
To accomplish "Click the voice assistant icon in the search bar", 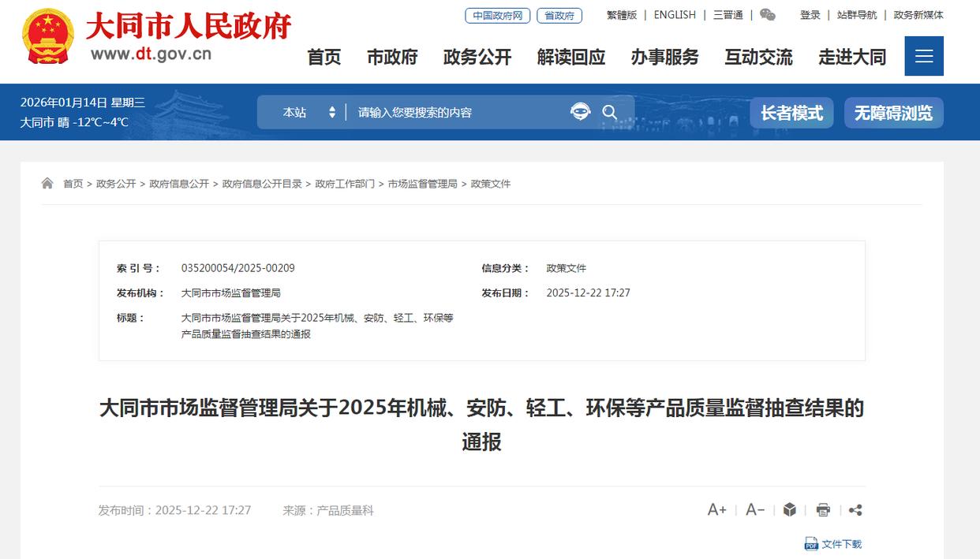I will [x=582, y=112].
